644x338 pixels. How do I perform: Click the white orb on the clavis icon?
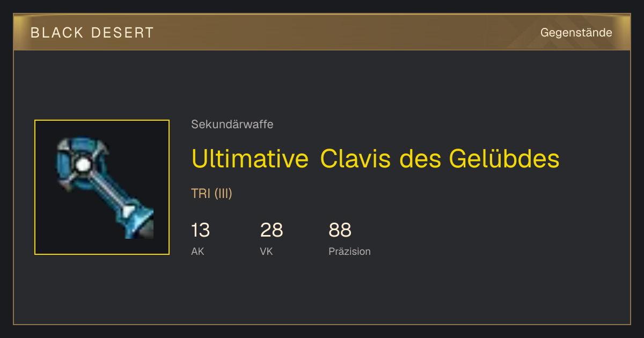click(83, 165)
